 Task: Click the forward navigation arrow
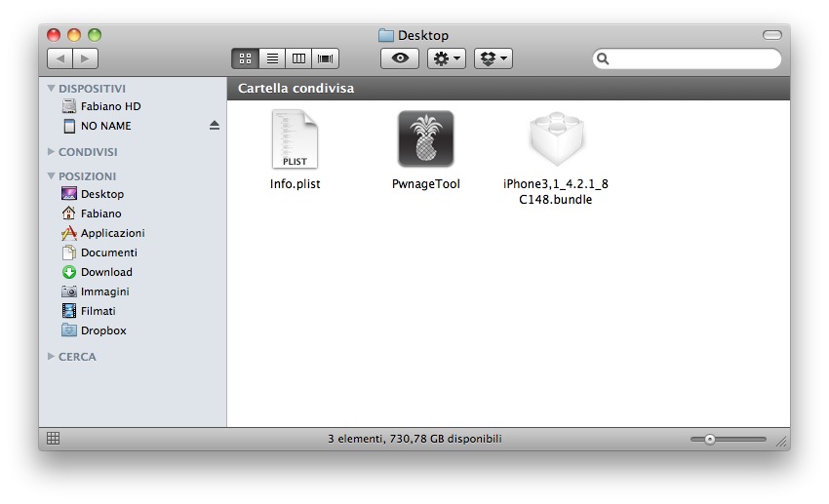click(85, 58)
